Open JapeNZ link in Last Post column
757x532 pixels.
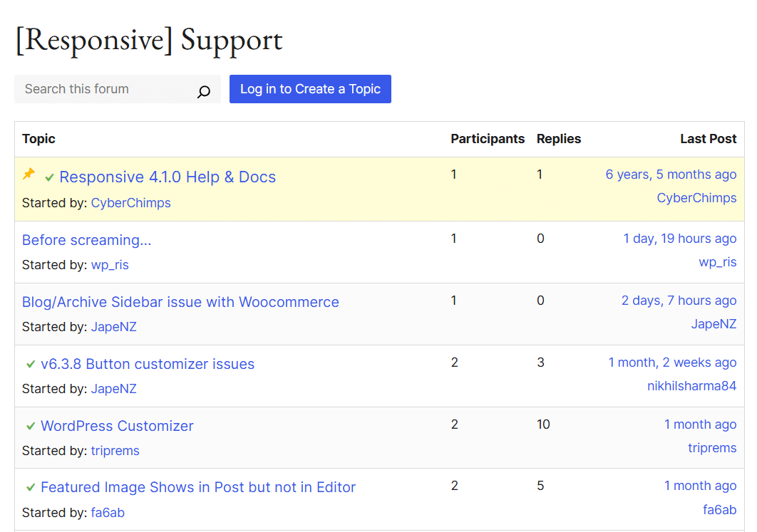tap(714, 324)
